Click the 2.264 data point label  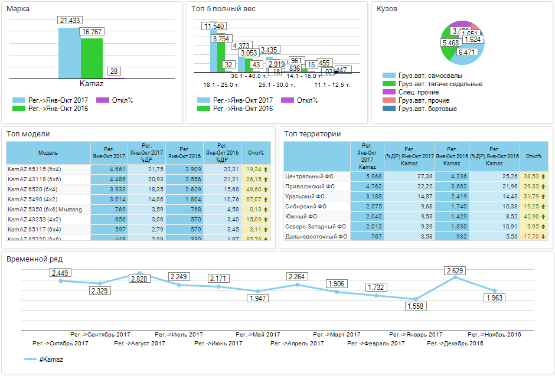pyautogui.click(x=296, y=277)
